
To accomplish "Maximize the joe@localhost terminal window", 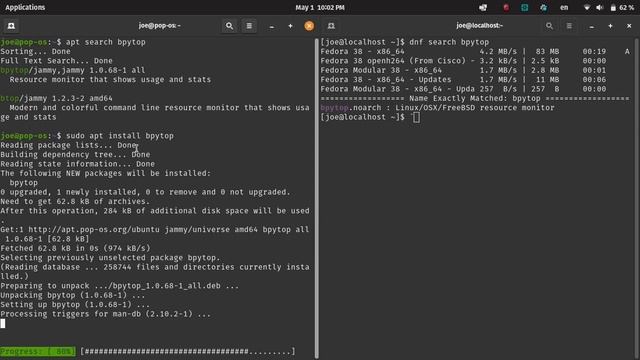I will tap(610, 26).
